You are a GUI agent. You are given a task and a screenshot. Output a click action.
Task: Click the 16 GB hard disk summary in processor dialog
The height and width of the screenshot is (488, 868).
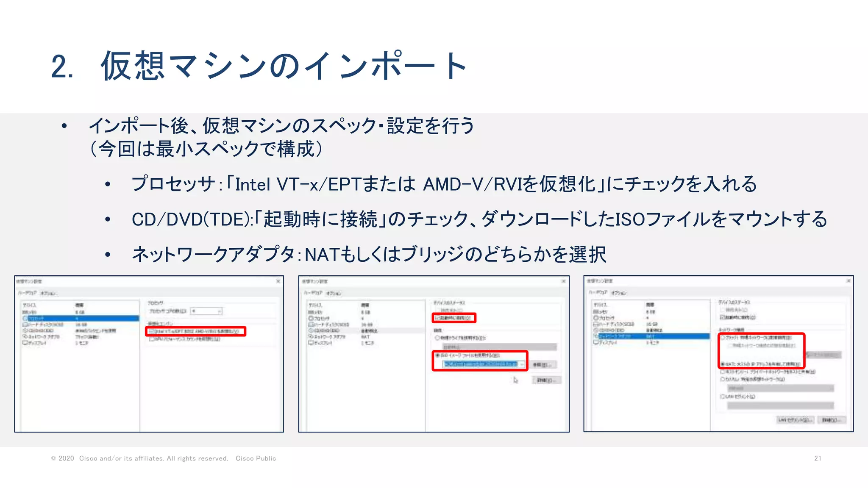coord(81,324)
